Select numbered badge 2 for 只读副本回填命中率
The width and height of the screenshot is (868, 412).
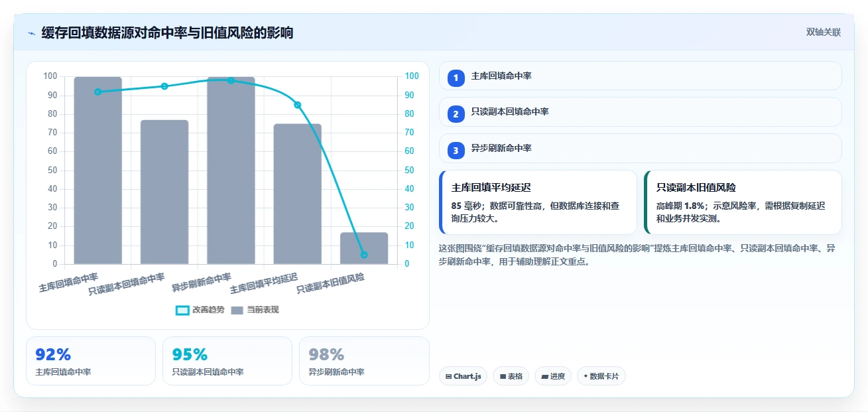(456, 114)
